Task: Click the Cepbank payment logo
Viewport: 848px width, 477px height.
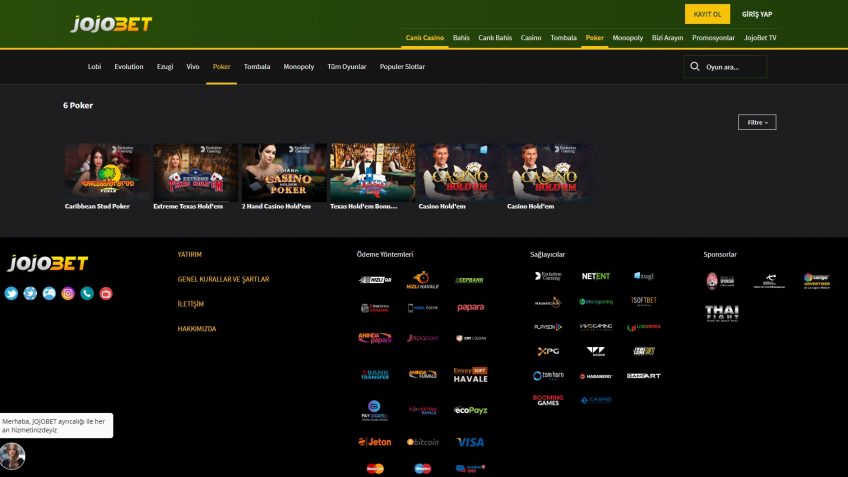Action: click(x=469, y=280)
